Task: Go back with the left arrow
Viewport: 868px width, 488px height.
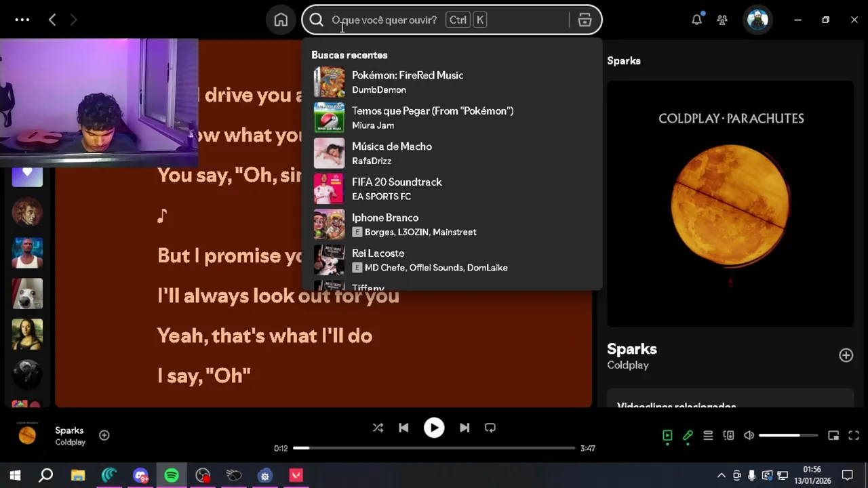Action: click(x=52, y=20)
